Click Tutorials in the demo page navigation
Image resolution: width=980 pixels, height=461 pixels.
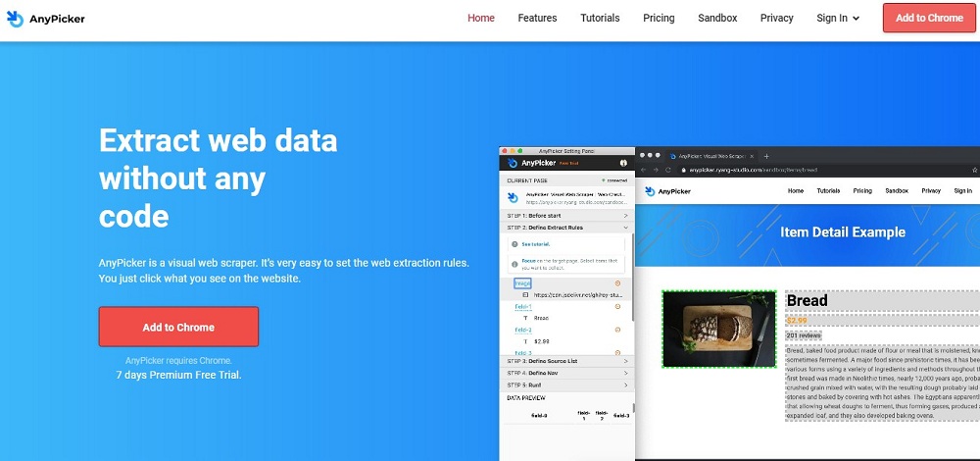[x=828, y=191]
